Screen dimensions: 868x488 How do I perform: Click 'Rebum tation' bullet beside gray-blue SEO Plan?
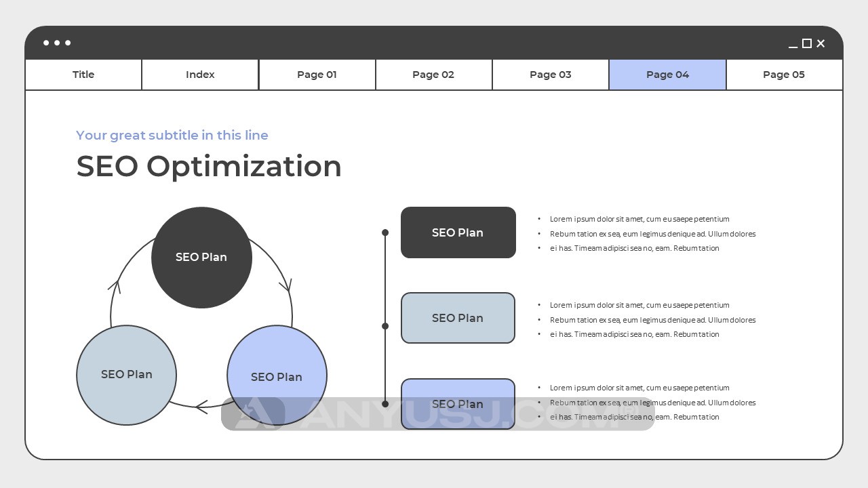click(652, 320)
